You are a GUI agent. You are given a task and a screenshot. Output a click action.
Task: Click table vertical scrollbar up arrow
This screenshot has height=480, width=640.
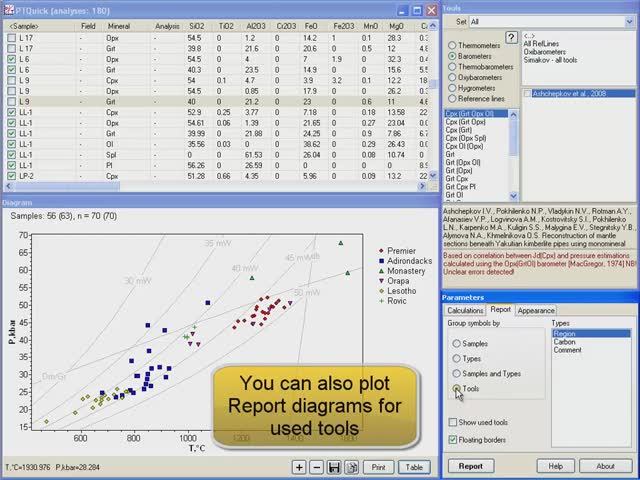pos(433,26)
